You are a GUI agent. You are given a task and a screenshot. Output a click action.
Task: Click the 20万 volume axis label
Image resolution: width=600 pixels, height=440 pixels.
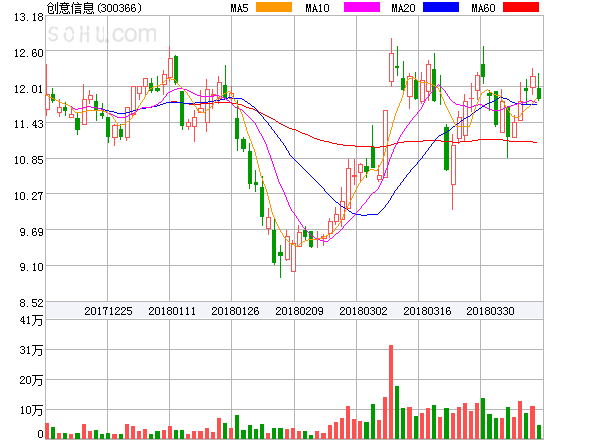coord(31,380)
